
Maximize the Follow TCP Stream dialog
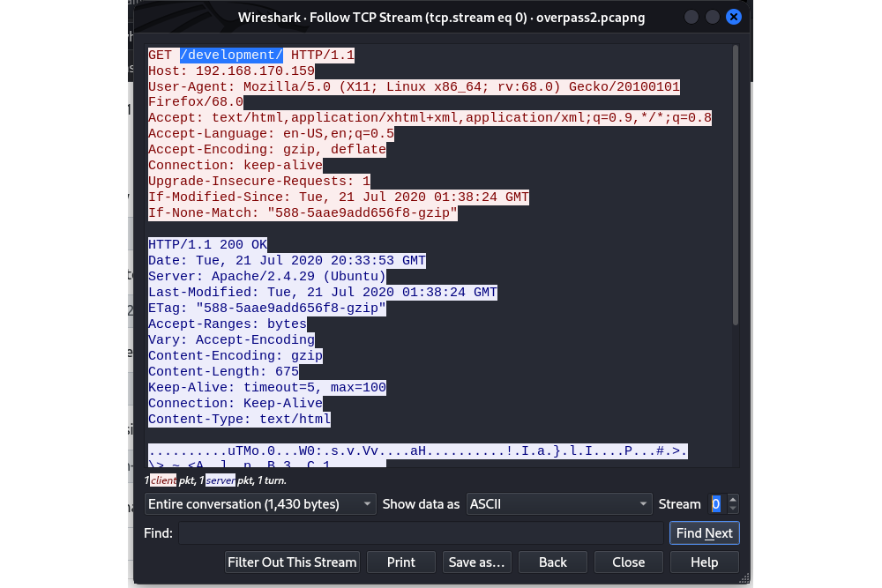[712, 17]
